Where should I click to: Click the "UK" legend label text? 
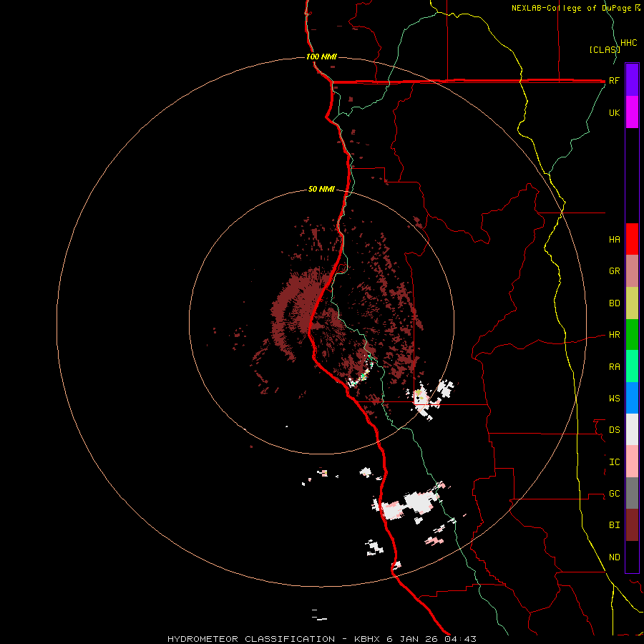(x=614, y=112)
